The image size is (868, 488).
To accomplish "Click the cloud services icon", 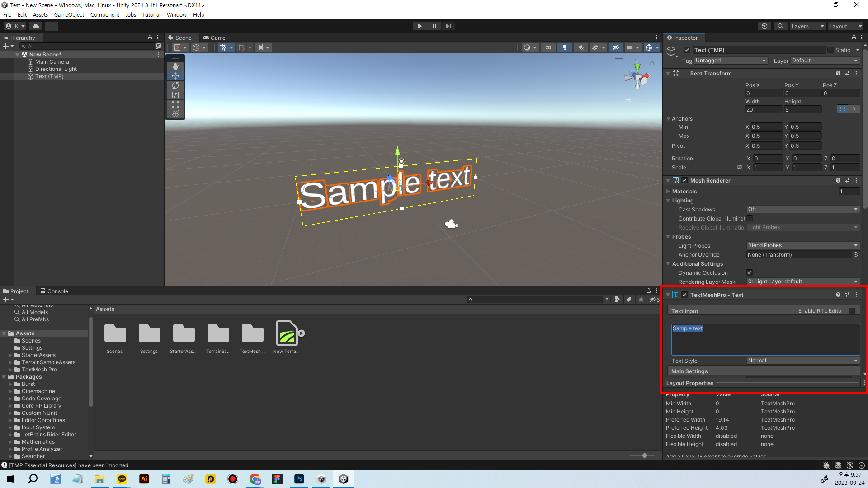I will pos(36,26).
